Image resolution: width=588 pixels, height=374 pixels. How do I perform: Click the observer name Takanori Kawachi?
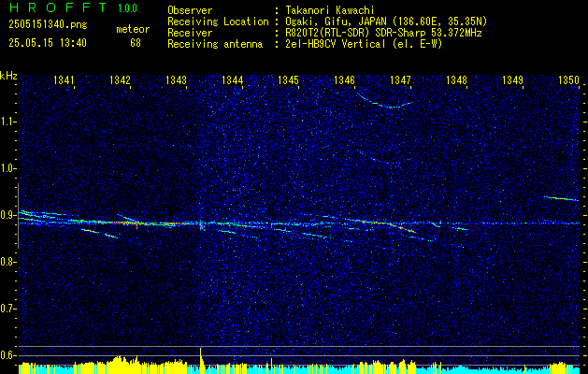(x=328, y=10)
